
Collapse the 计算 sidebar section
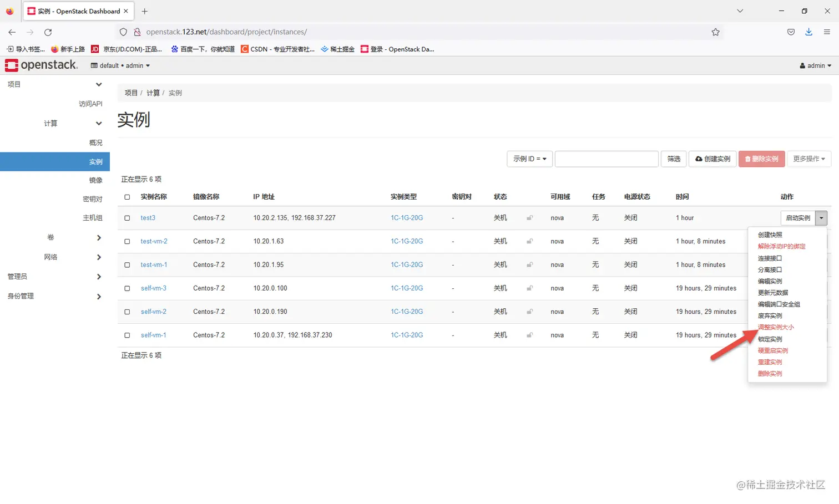[73, 123]
